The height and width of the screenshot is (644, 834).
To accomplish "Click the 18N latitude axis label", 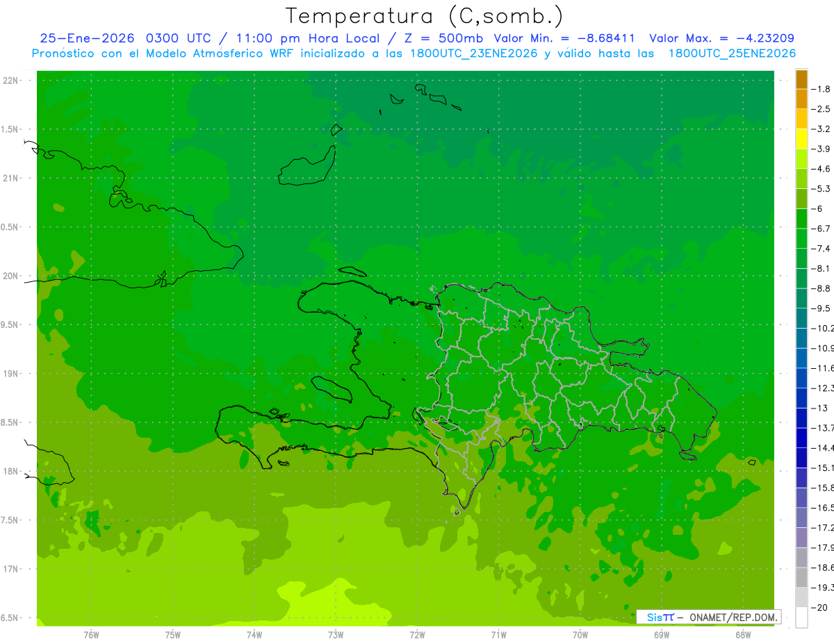I will coord(12,472).
